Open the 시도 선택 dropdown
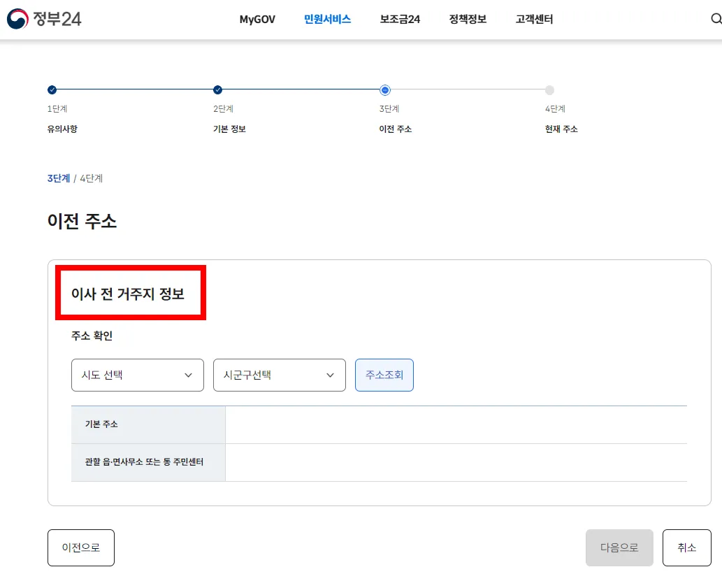This screenshot has width=722, height=588. pyautogui.click(x=137, y=375)
